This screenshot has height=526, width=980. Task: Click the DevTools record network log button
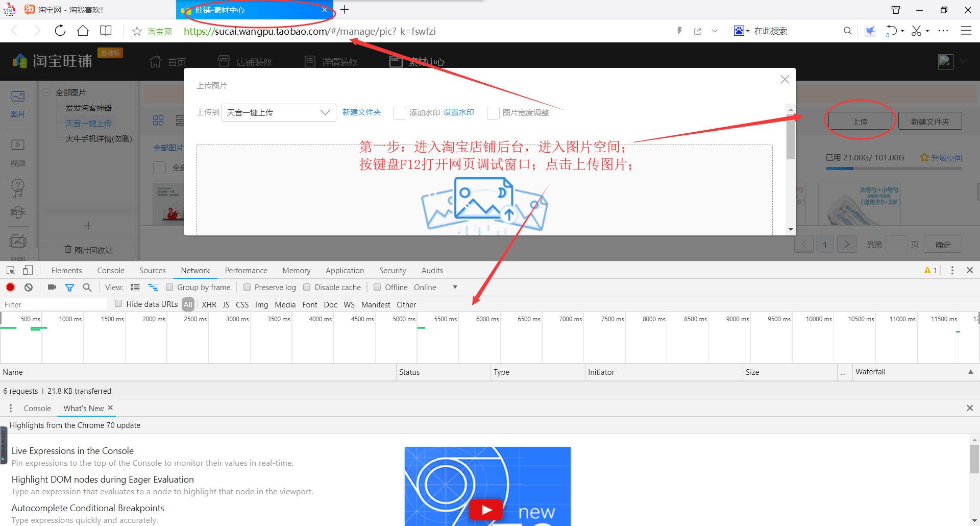pyautogui.click(x=10, y=288)
